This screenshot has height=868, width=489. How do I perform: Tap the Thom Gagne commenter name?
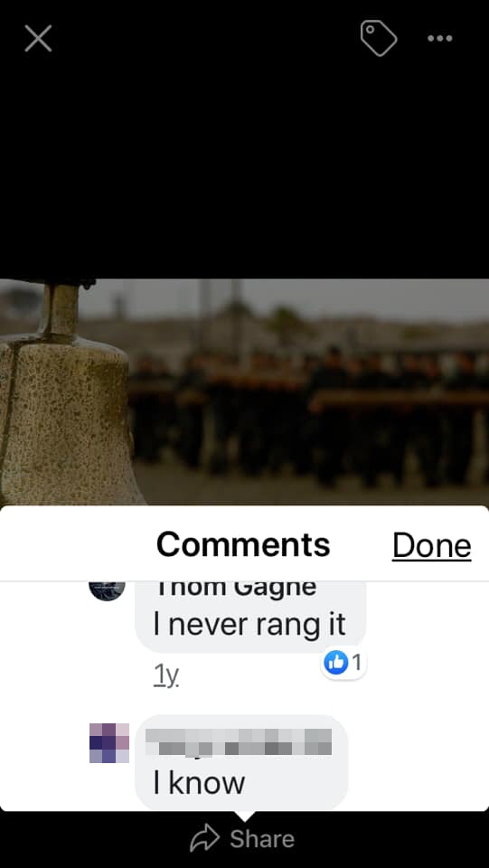pyautogui.click(x=234, y=589)
